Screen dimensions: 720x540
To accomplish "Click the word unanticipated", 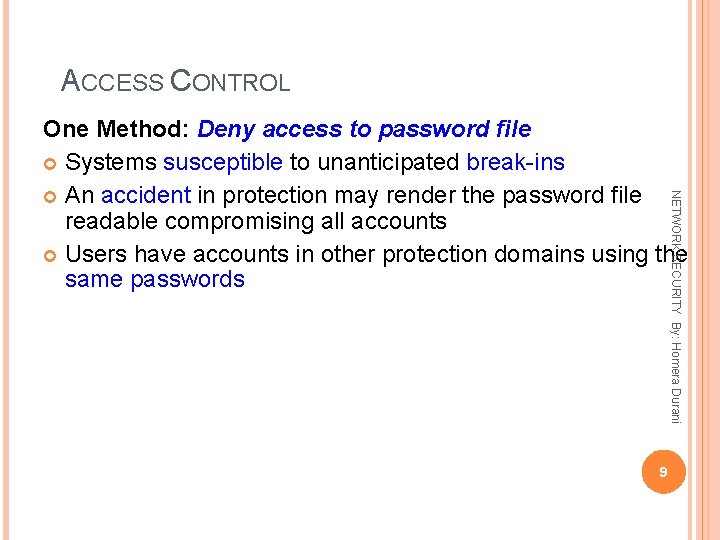I will point(388,163).
